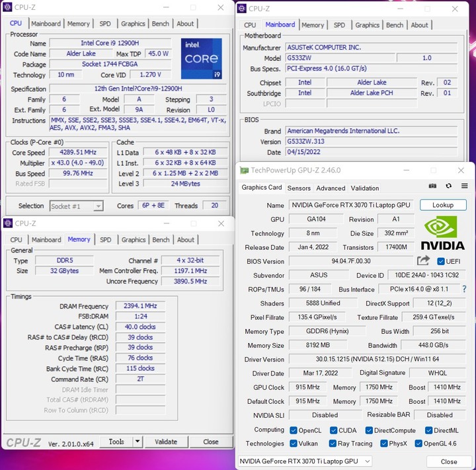Toggle the OpenGL 4.6 checkbox

point(418,444)
